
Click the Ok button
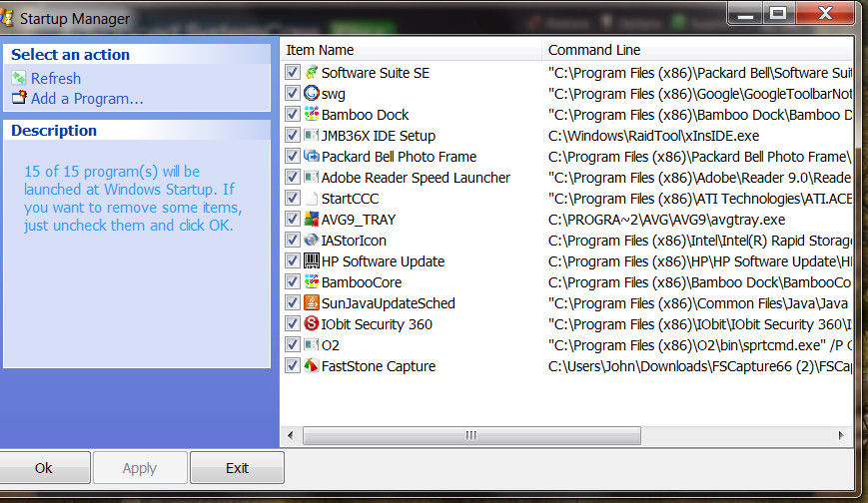coord(44,468)
